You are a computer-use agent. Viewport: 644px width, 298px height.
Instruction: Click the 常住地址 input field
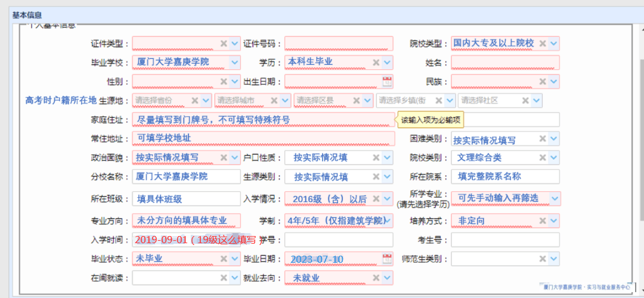(264, 138)
